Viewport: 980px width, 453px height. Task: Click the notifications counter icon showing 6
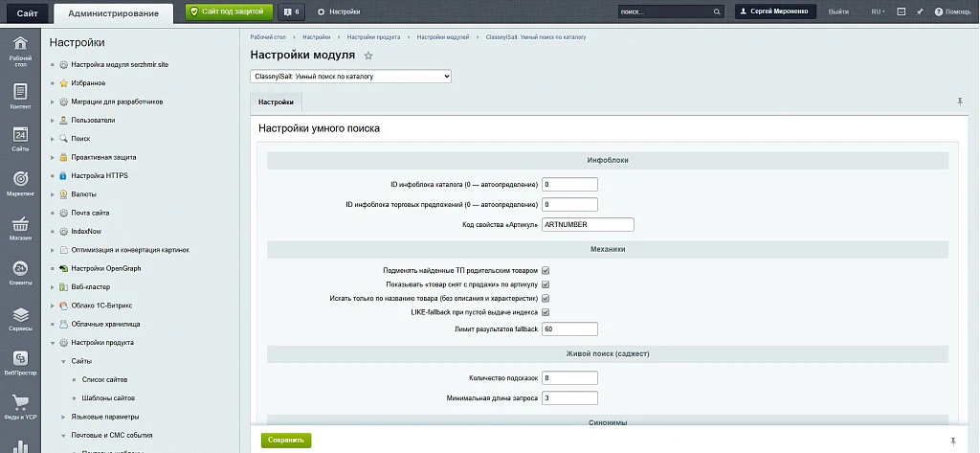click(291, 11)
